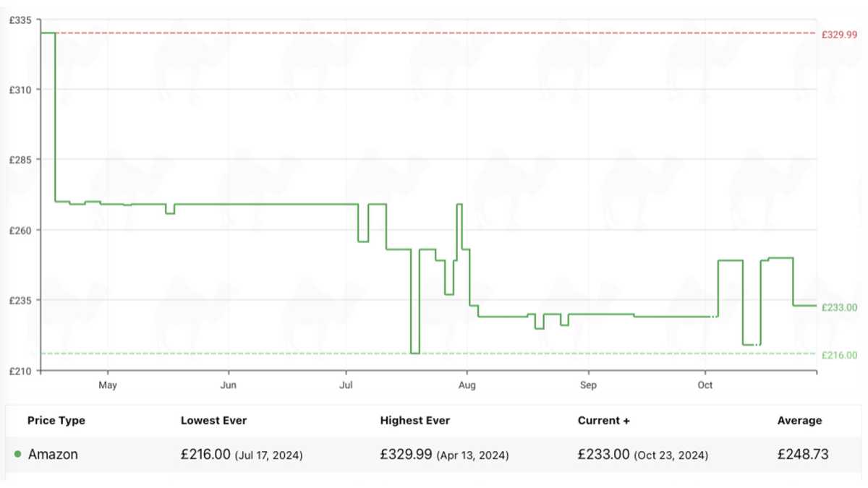Click the red £329.99 chart label
This screenshot has width=868, height=488.
click(840, 34)
